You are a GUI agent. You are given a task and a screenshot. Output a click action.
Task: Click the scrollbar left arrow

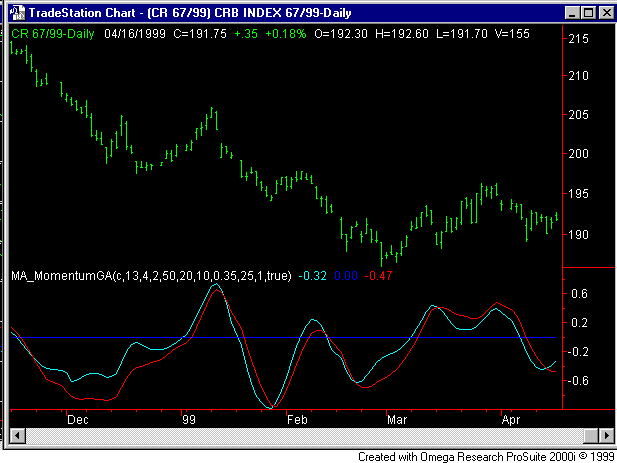click(x=16, y=437)
